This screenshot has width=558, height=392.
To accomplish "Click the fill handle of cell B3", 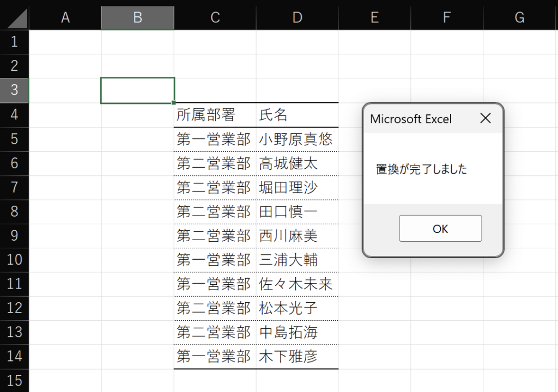I will (174, 103).
